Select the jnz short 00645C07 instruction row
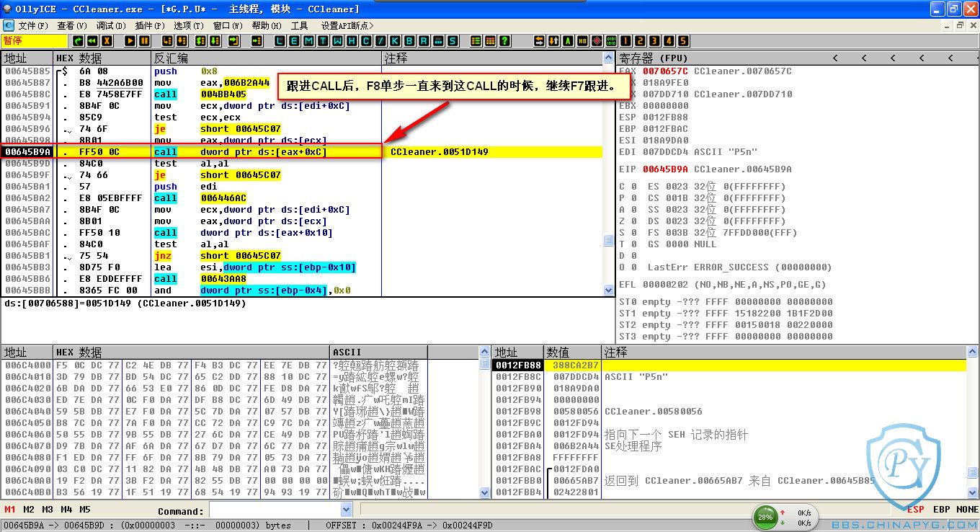 (x=302, y=256)
